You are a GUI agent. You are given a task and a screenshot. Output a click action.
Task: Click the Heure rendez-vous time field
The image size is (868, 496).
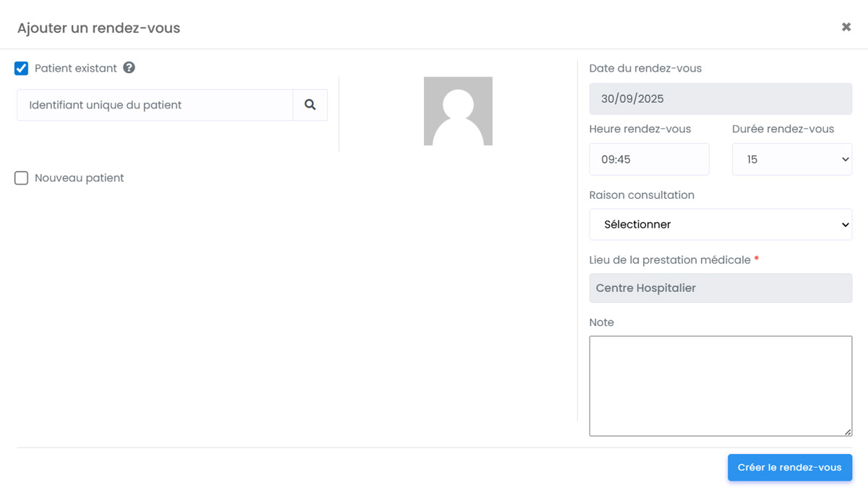click(x=649, y=159)
